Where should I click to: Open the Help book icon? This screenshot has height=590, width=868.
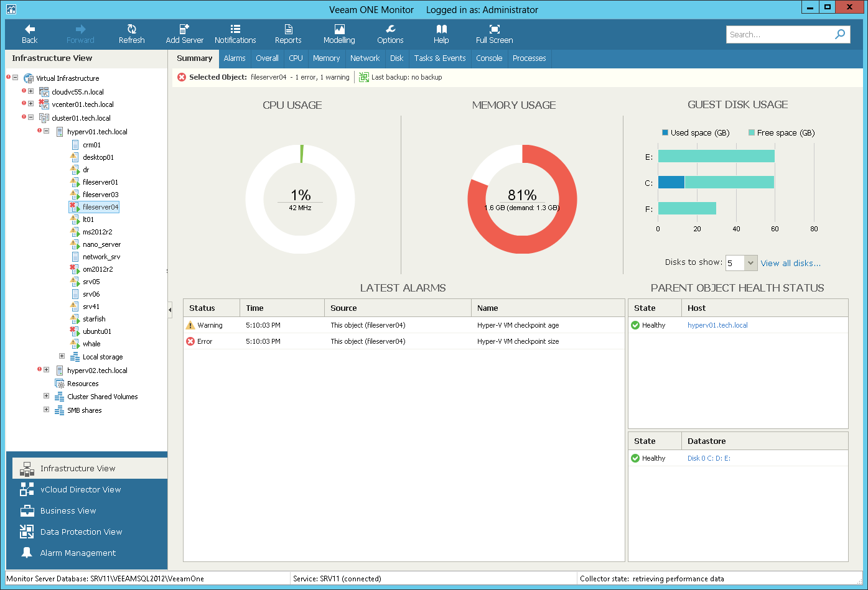tap(441, 29)
